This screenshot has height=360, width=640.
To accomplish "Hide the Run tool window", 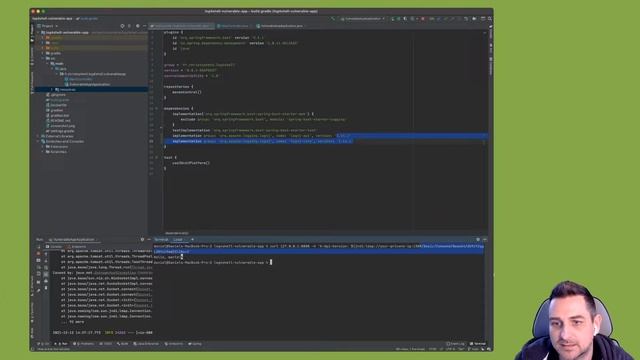I will (149, 240).
